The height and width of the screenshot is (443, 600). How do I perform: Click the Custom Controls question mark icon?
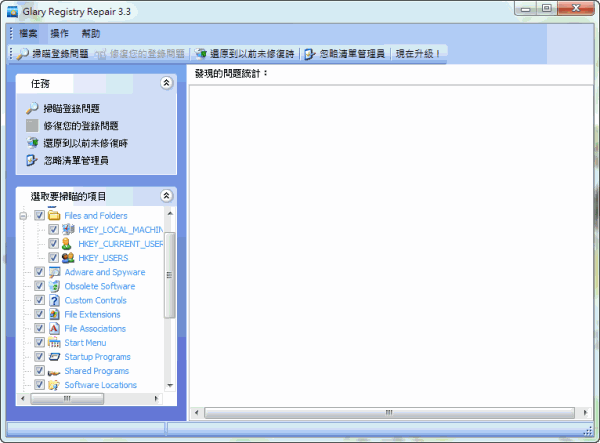[54, 300]
